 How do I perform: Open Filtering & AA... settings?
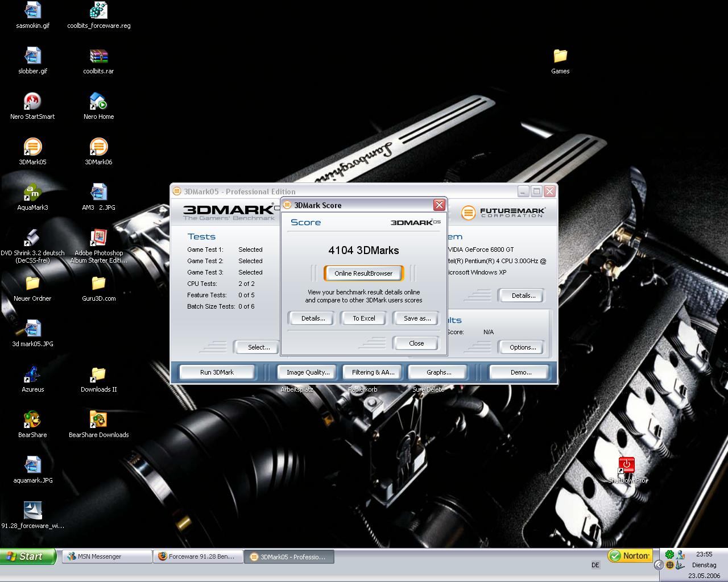[373, 372]
